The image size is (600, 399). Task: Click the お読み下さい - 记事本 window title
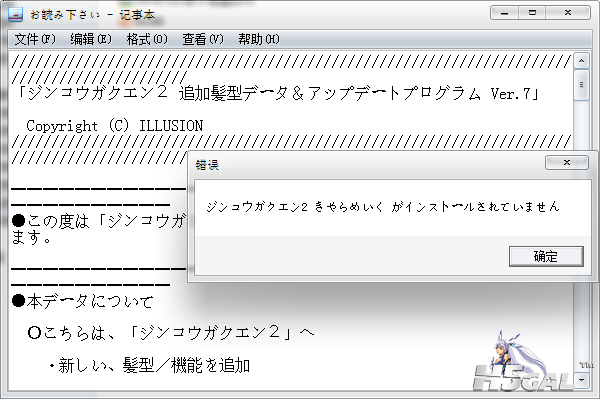coord(93,15)
